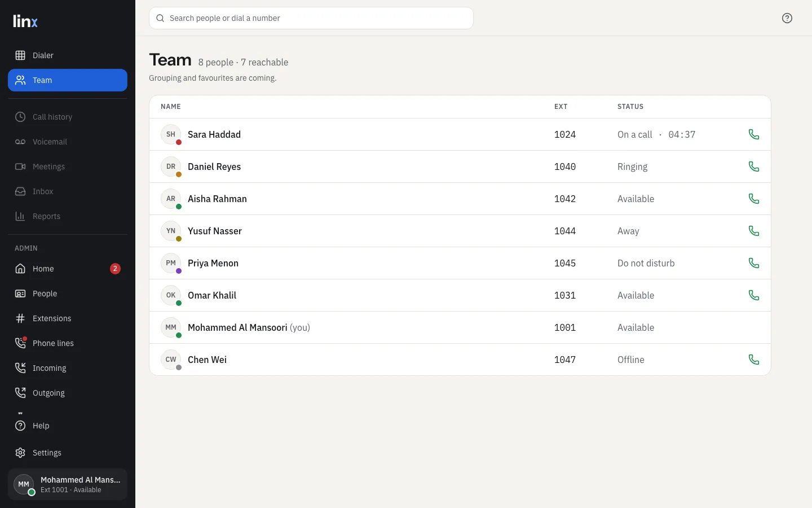Call Chen Wei with the phone icon
Screen dimensions: 812x508
tap(754, 360)
